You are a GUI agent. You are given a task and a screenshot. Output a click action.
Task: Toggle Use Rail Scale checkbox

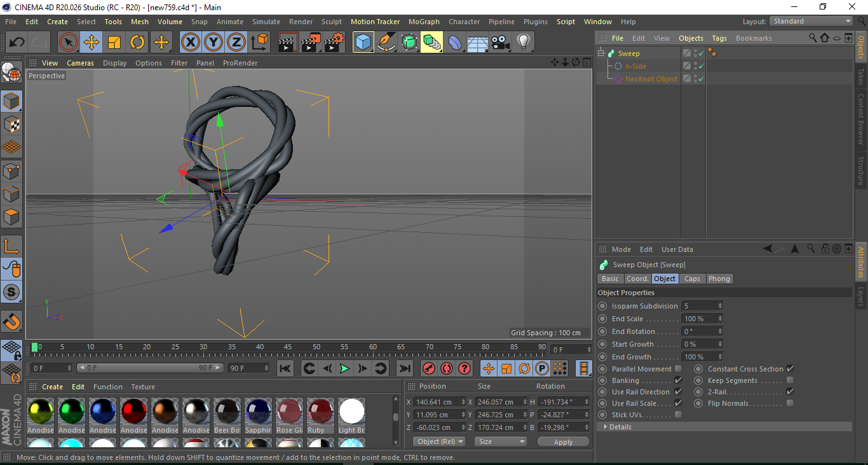click(678, 403)
